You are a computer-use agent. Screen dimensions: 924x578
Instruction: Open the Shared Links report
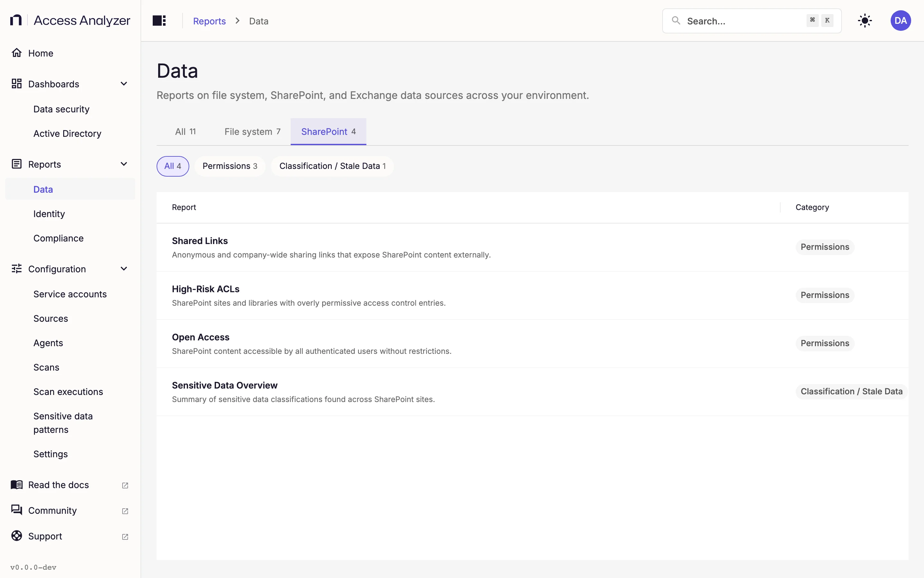coord(532,247)
